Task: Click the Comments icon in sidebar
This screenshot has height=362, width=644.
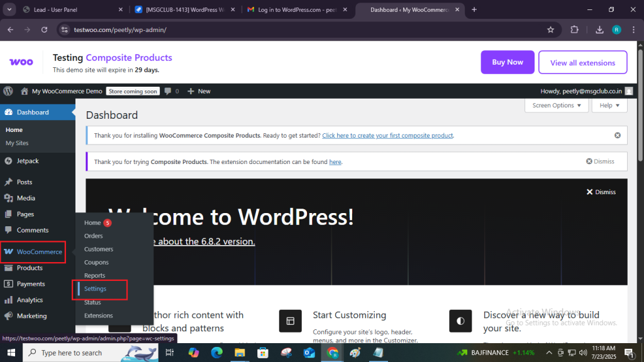Action: tap(9, 230)
